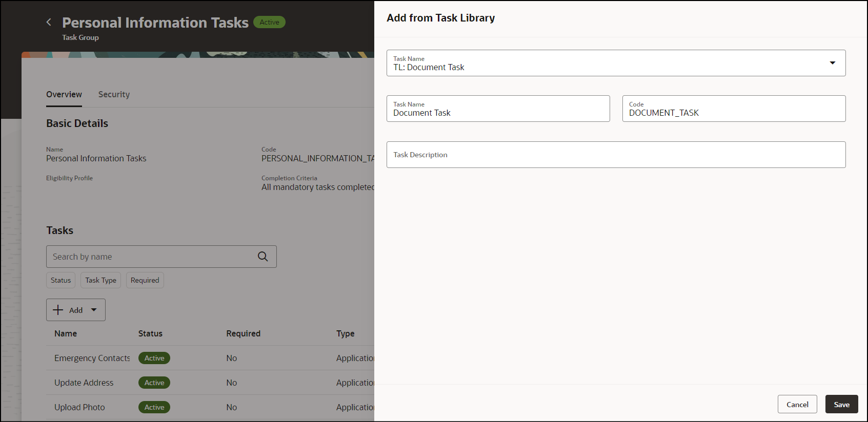Click Application type in Update Address row
Screen dimensions: 868x422
coord(355,383)
